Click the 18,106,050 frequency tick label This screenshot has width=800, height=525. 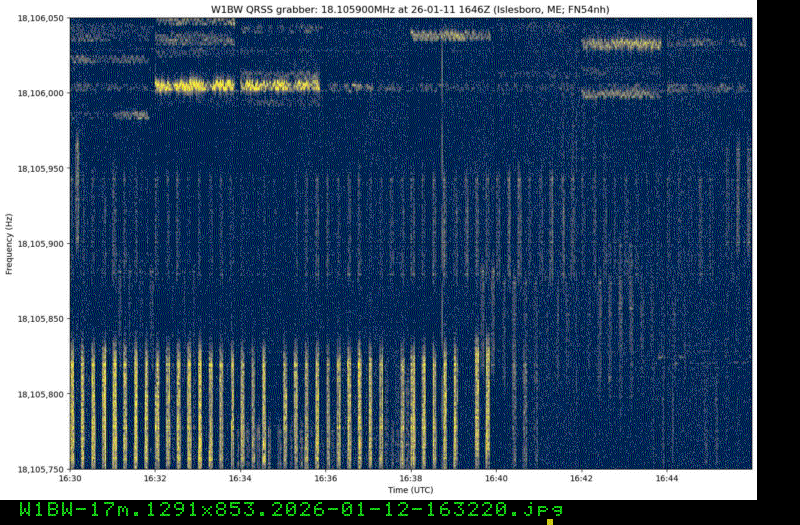(42, 18)
